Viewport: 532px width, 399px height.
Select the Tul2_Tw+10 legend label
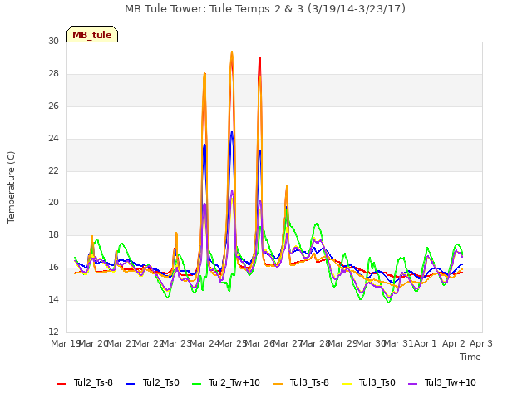coord(234,382)
